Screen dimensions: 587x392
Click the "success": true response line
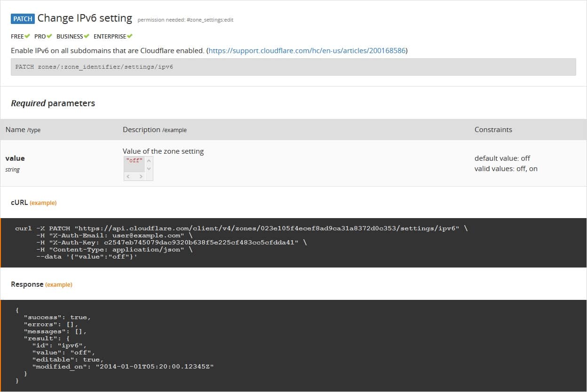point(57,317)
